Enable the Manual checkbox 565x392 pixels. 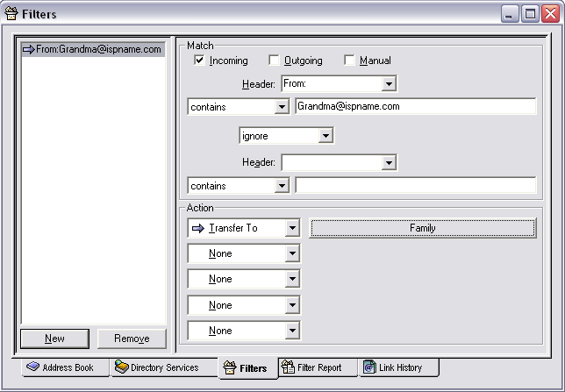point(349,61)
